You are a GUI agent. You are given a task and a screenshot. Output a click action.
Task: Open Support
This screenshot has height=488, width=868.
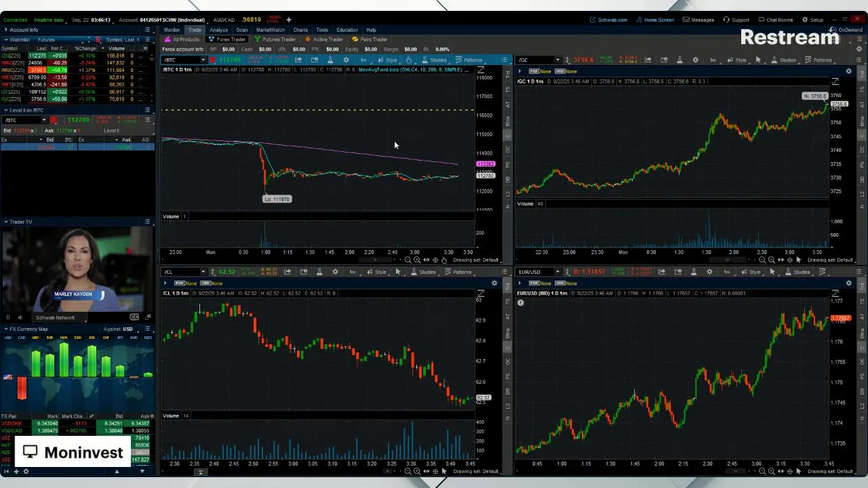pos(736,20)
